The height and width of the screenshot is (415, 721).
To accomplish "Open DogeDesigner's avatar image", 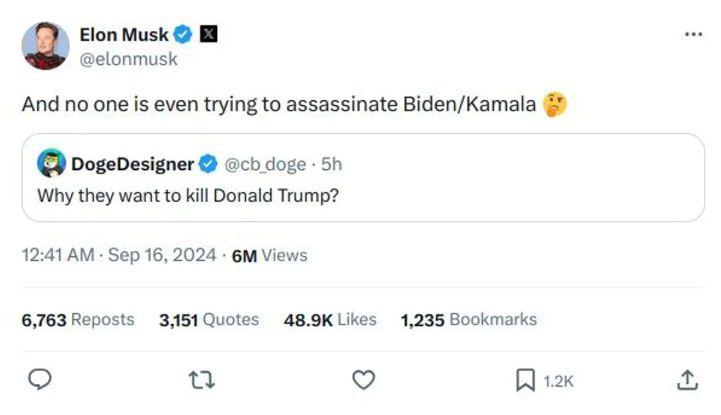I will click(51, 163).
